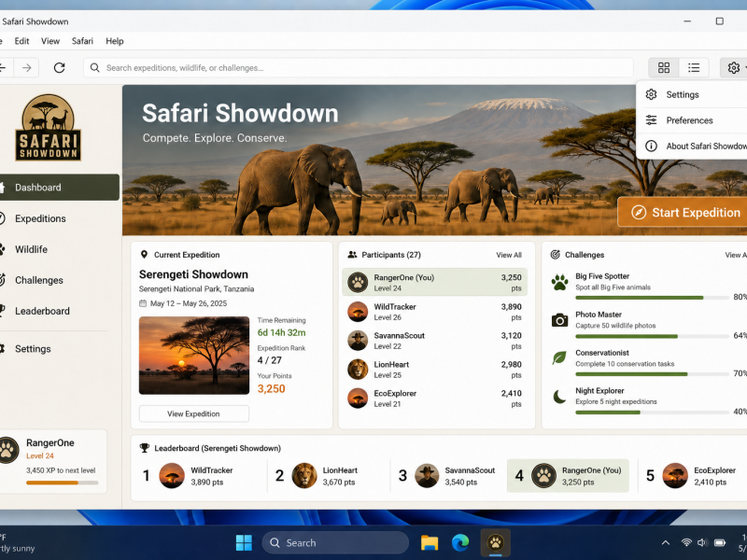Screen dimensions: 747x560
Task: Open Microsoft Edge from the taskbar
Action: pos(460,542)
